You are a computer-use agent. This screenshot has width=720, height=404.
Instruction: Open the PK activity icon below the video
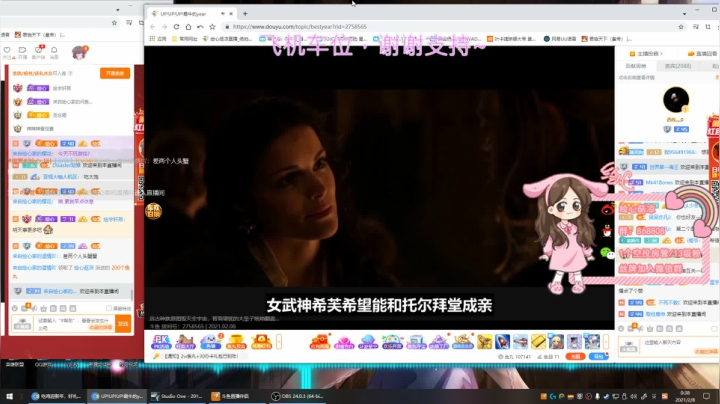[161, 342]
